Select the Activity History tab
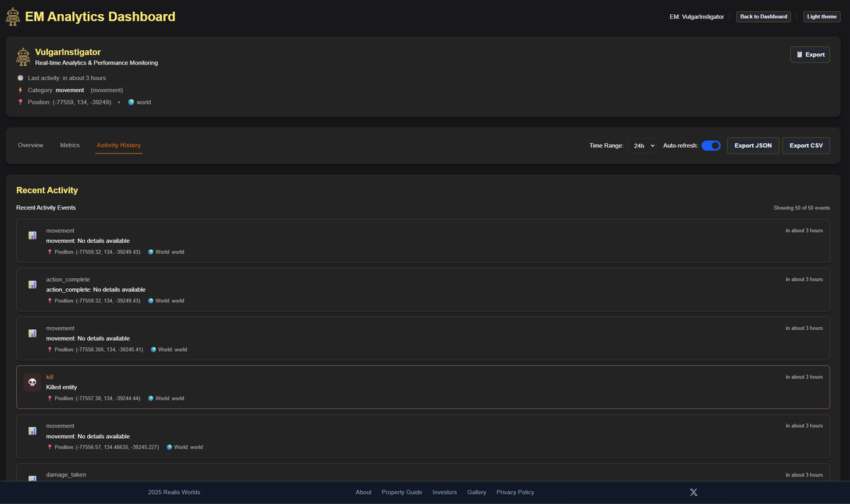The image size is (850, 504). pyautogui.click(x=119, y=145)
